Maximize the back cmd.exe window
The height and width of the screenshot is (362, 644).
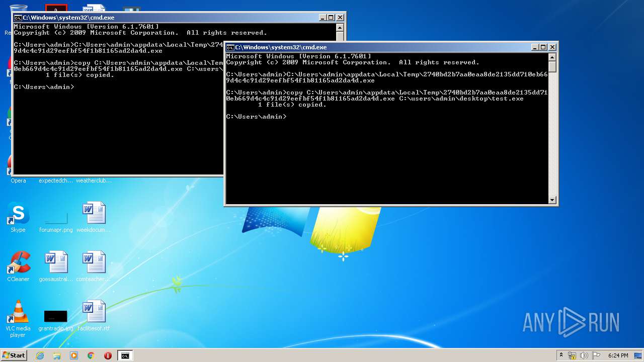point(331,18)
